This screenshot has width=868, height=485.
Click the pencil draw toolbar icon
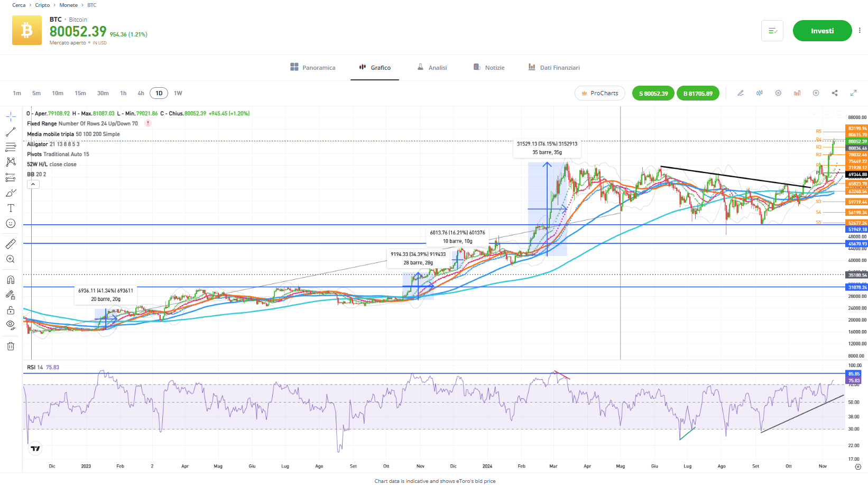[741, 93]
